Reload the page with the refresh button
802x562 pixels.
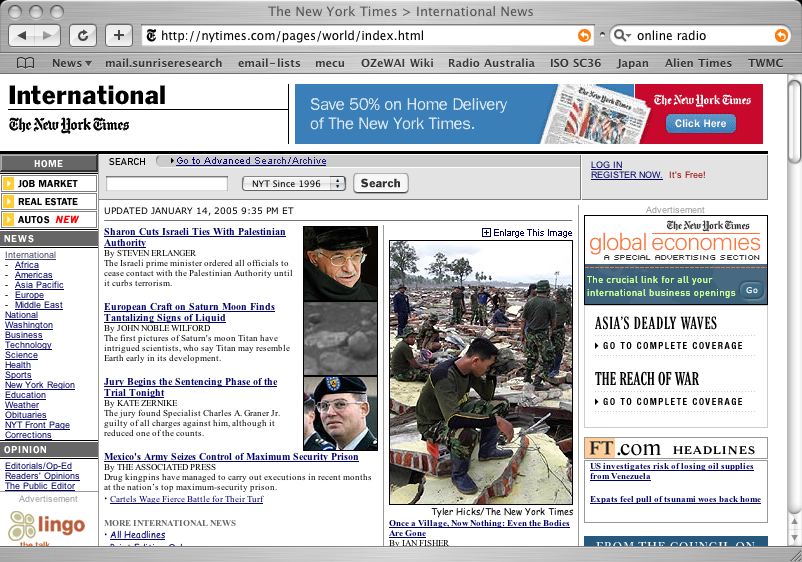pyautogui.click(x=82, y=35)
